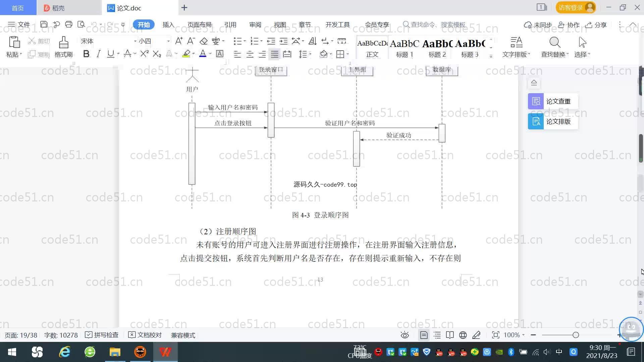Click the Save document icon

(44, 24)
